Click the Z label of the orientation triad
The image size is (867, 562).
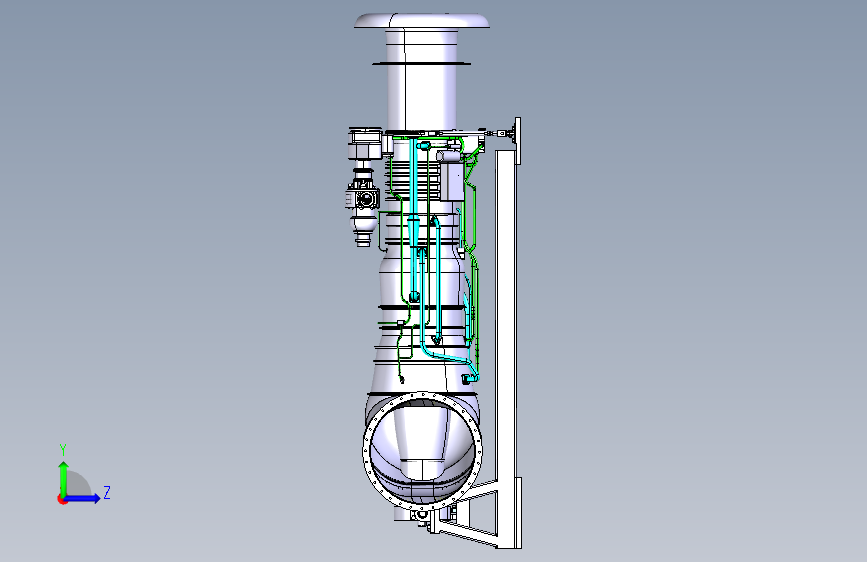click(107, 493)
